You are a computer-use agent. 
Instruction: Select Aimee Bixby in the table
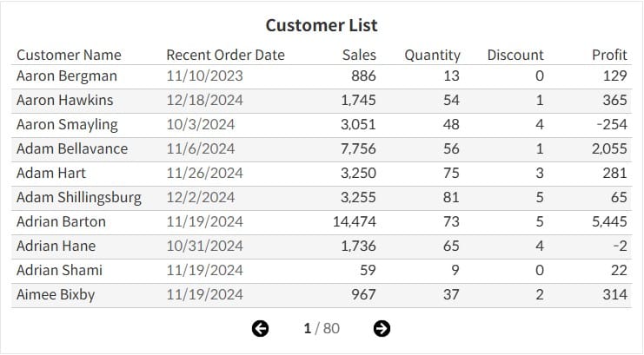pyautogui.click(x=56, y=294)
